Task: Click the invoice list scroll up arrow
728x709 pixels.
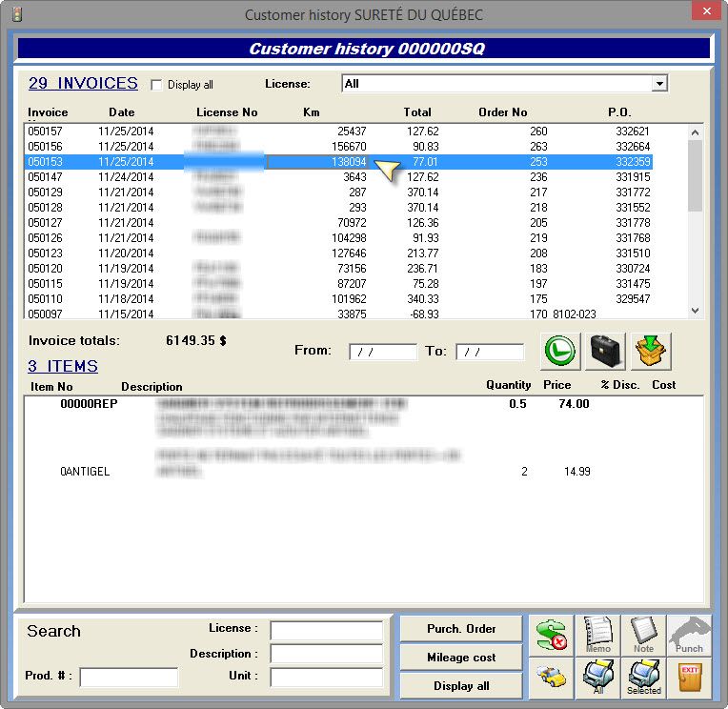Action: pos(695,132)
